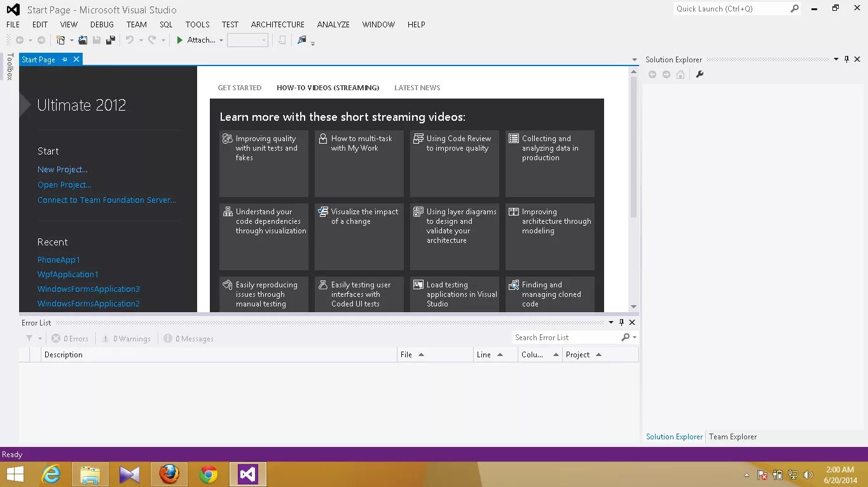The image size is (868, 487).
Task: Open the FILE menu
Action: coord(13,24)
